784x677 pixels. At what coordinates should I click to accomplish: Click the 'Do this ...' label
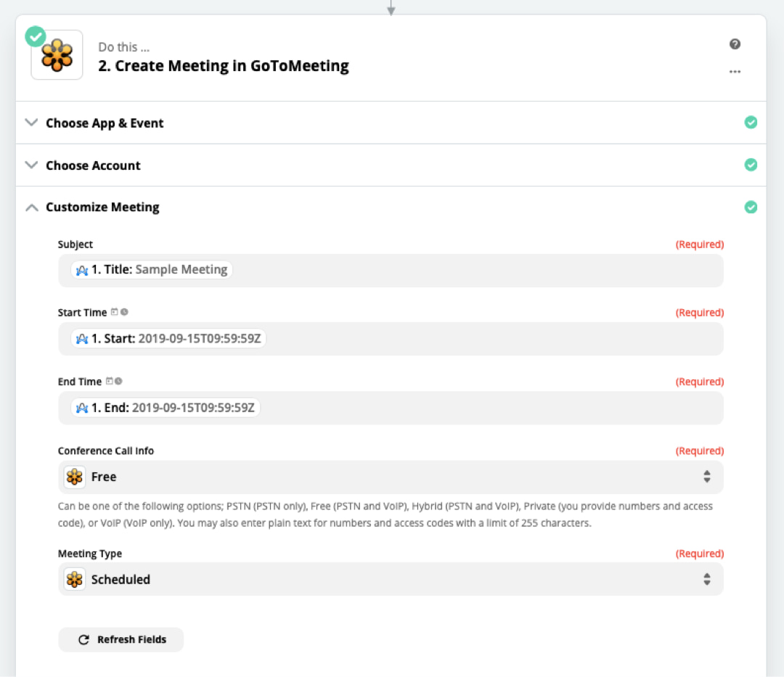123,47
